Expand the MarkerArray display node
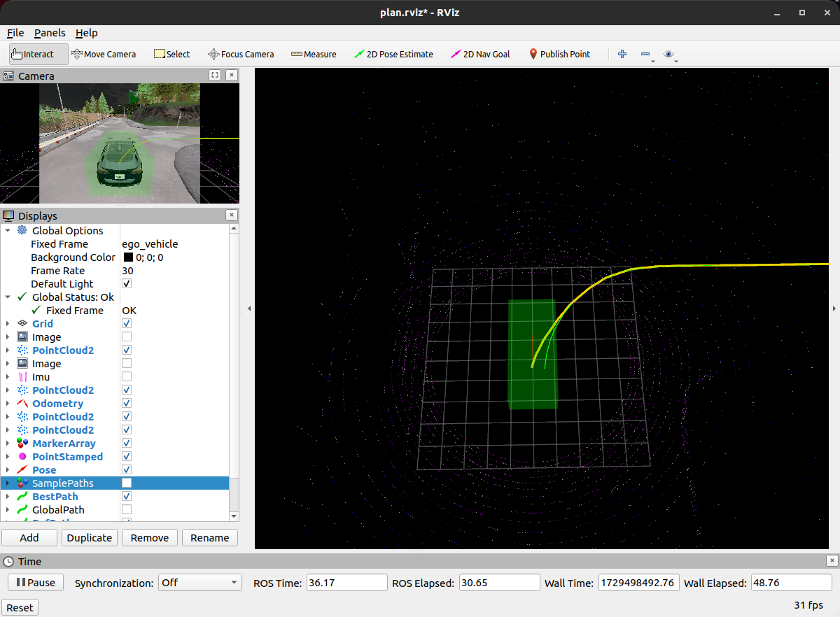 tap(8, 443)
